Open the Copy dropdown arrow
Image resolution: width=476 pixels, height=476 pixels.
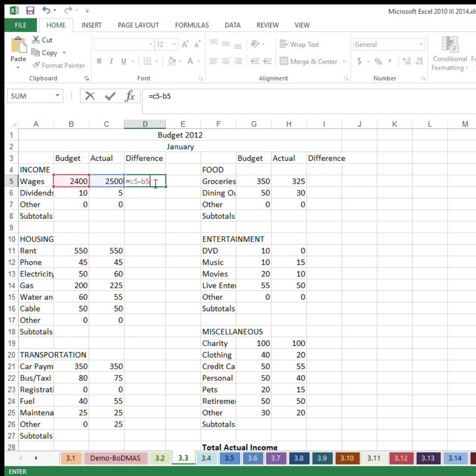pyautogui.click(x=64, y=53)
